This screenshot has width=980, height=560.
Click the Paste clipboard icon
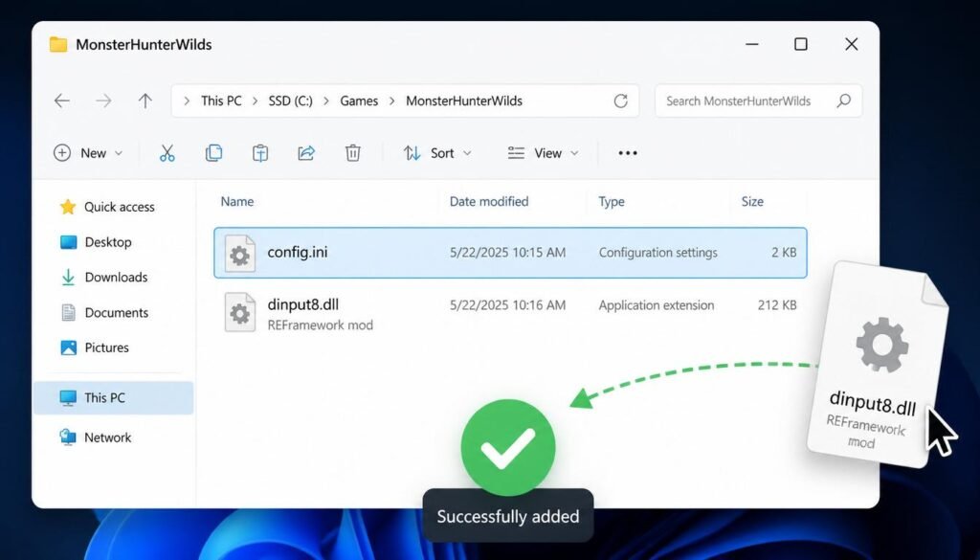[260, 153]
